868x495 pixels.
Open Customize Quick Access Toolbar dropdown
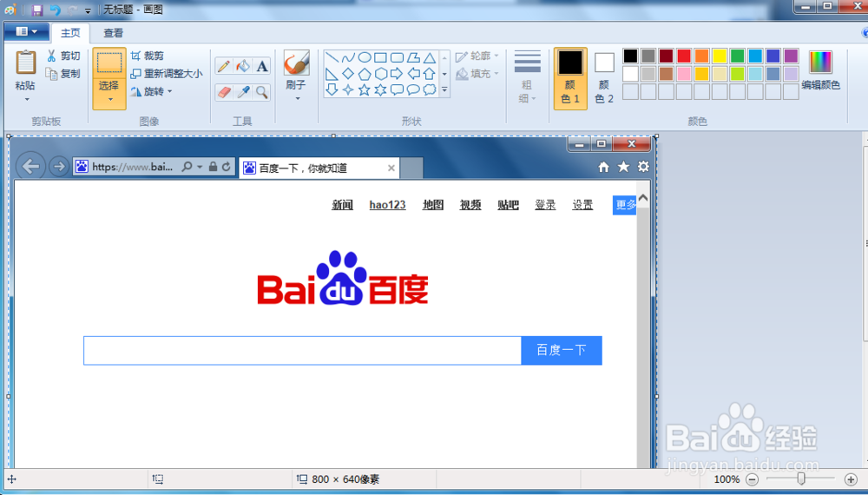point(88,10)
